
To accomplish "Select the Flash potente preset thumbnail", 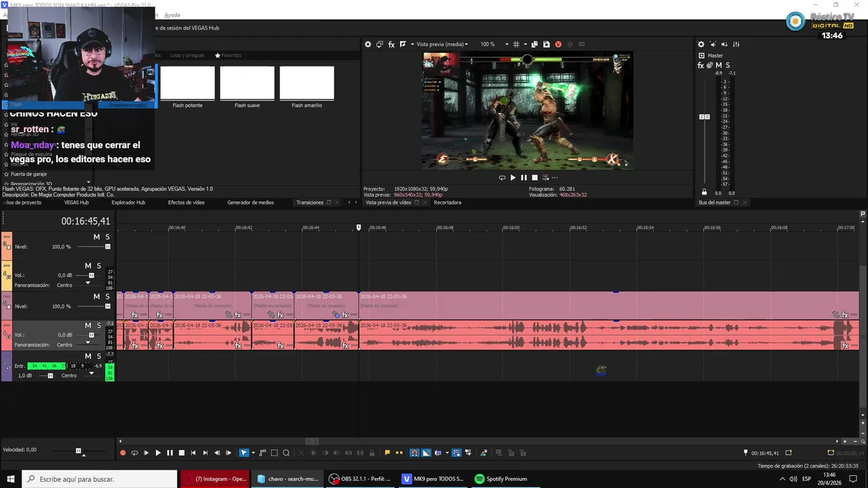I will click(x=188, y=83).
